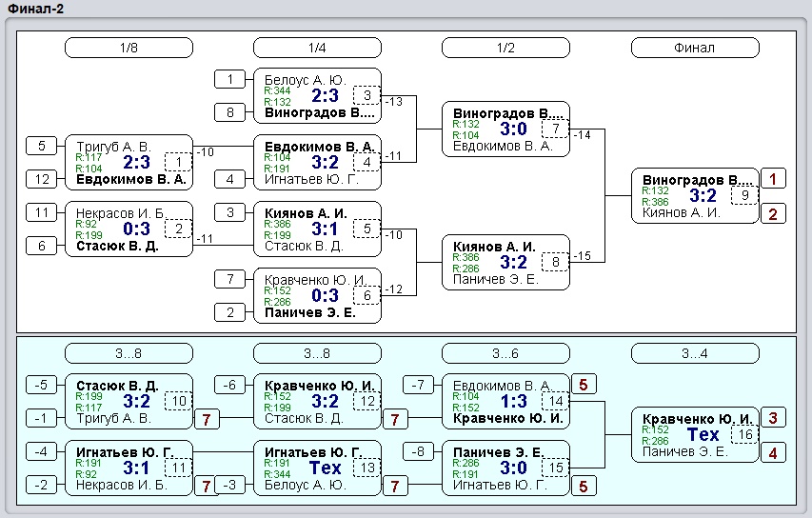The height and width of the screenshot is (518, 812).
Task: Click score 1:3 in Евдокимов–Кравченко consolation match
Action: click(514, 401)
